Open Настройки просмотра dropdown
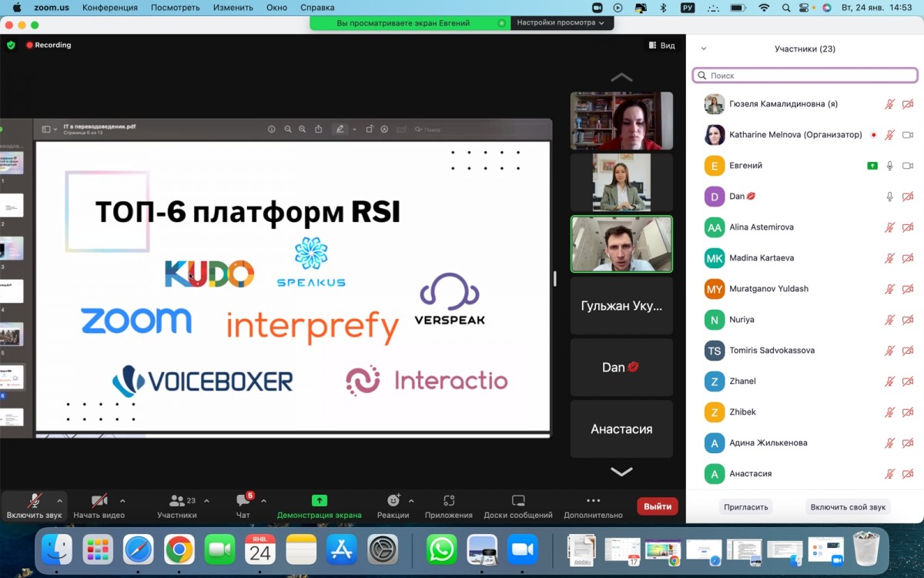 click(x=561, y=23)
